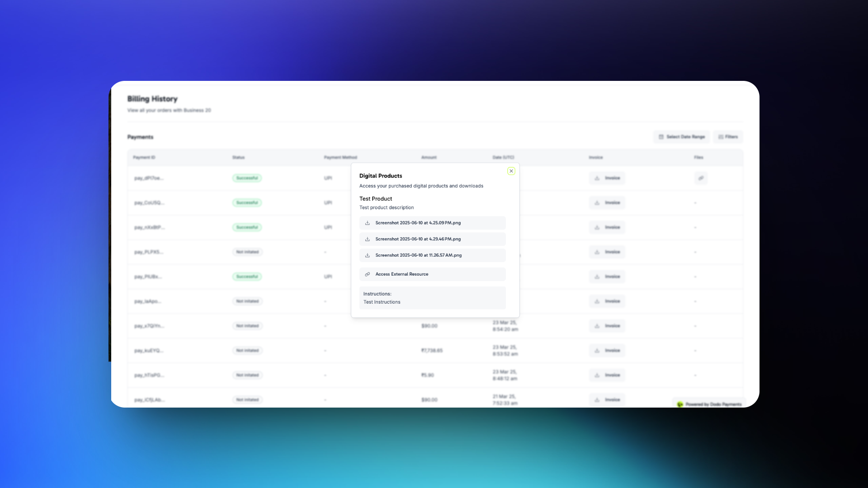Click the Dodo Payments logo icon

(x=680, y=404)
